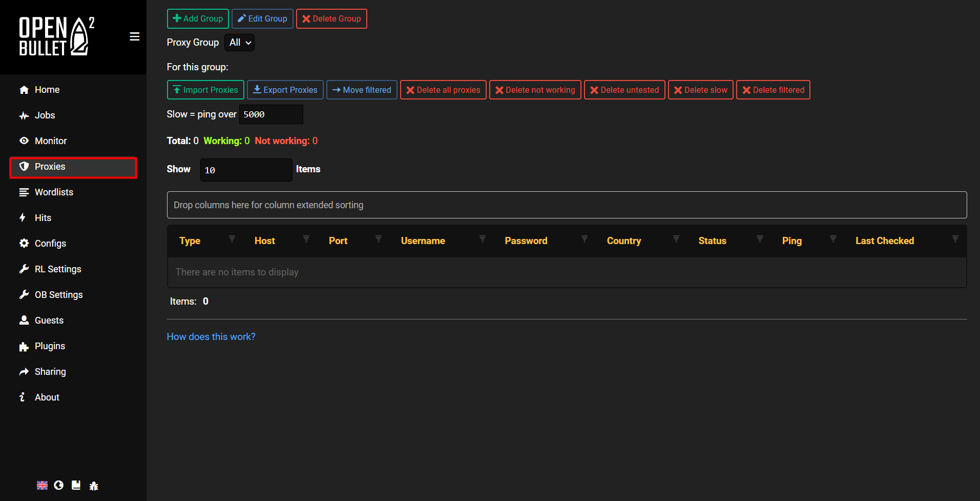The image size is (980, 501).
Task: Click Add Group button
Action: click(x=198, y=19)
